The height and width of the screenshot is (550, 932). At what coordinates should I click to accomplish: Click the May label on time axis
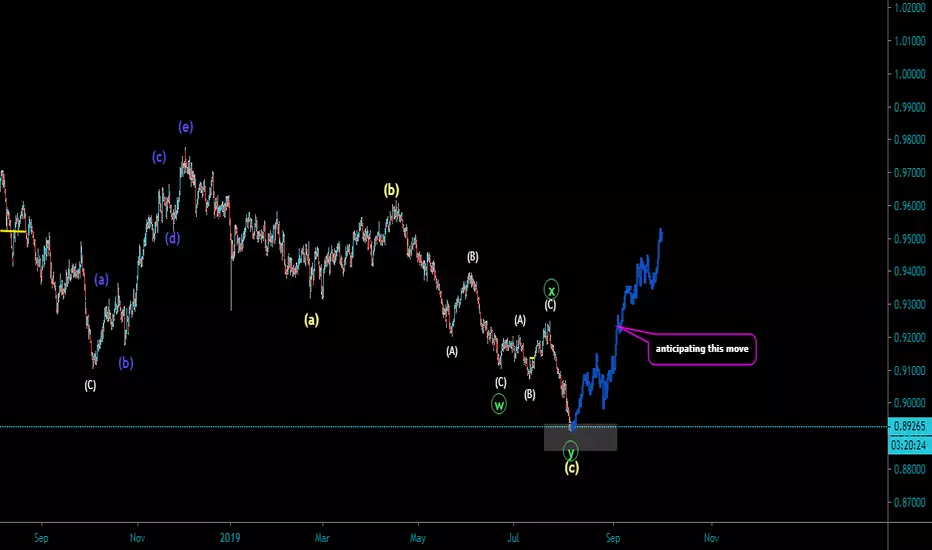point(418,538)
